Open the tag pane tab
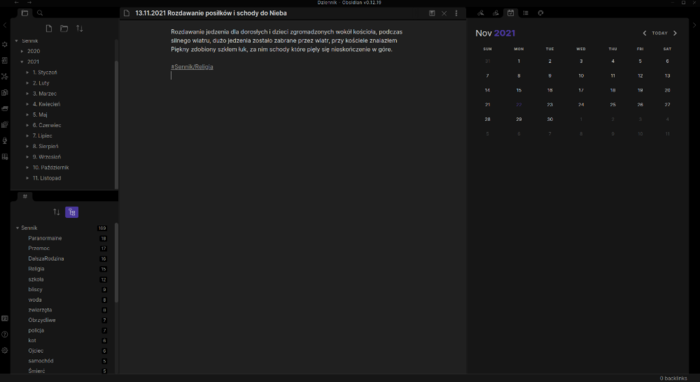 (25, 196)
